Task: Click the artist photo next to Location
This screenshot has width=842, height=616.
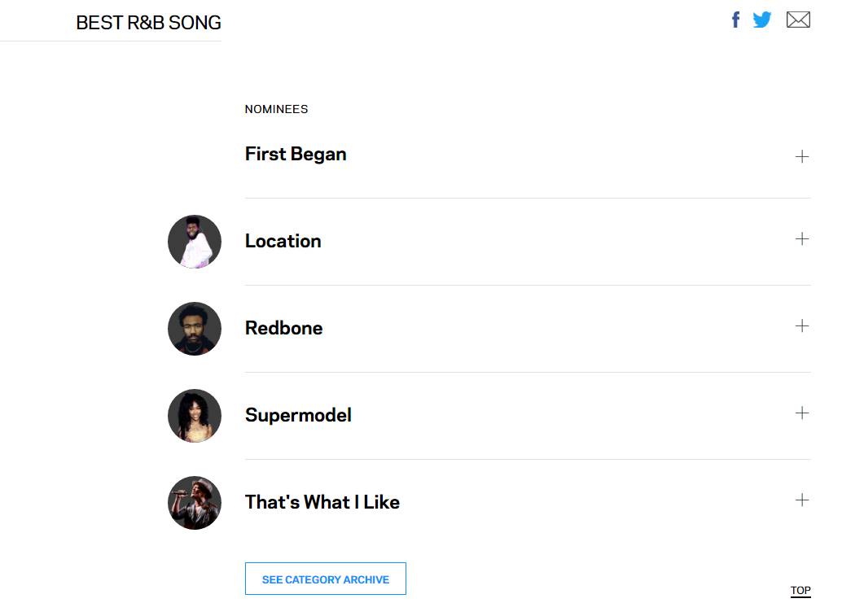Action: click(195, 242)
